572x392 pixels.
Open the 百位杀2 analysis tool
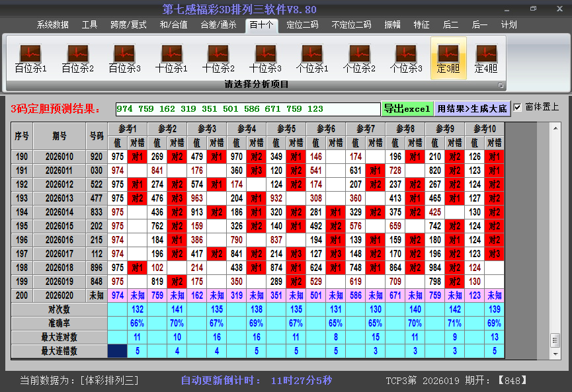pos(77,55)
